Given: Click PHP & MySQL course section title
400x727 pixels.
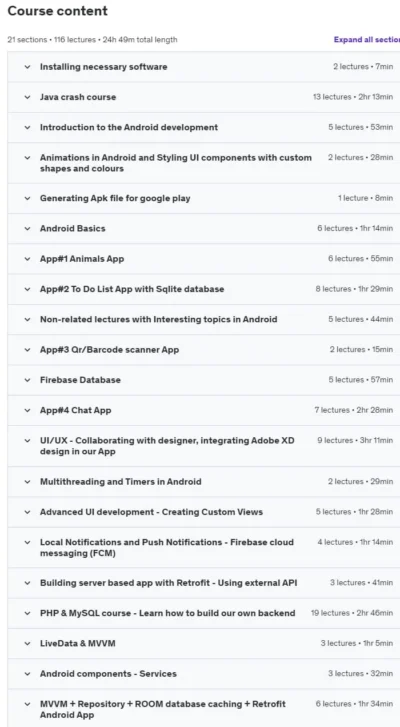Looking at the screenshot, I should [x=167, y=613].
